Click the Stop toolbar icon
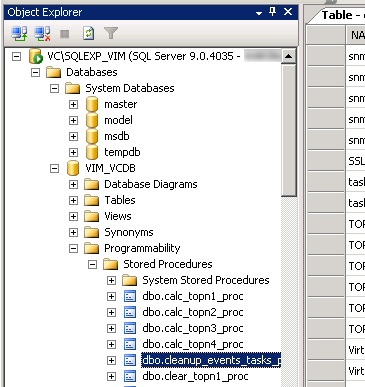Image resolution: width=365 pixels, height=387 pixels. tap(64, 34)
